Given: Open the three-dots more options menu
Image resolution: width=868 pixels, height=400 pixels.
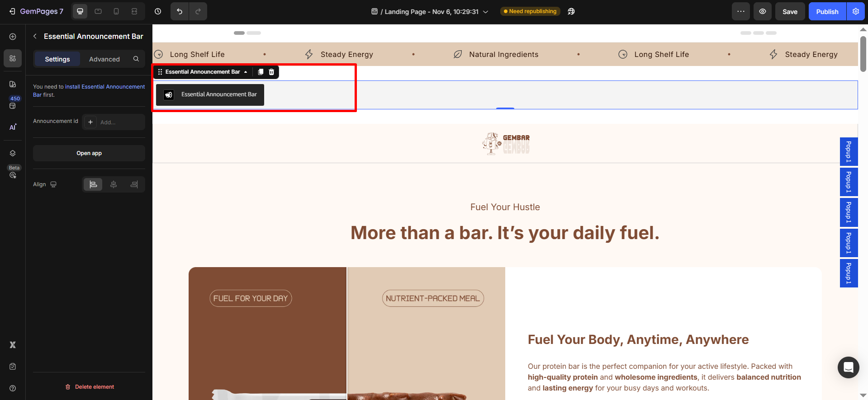Looking at the screenshot, I should click(x=741, y=11).
